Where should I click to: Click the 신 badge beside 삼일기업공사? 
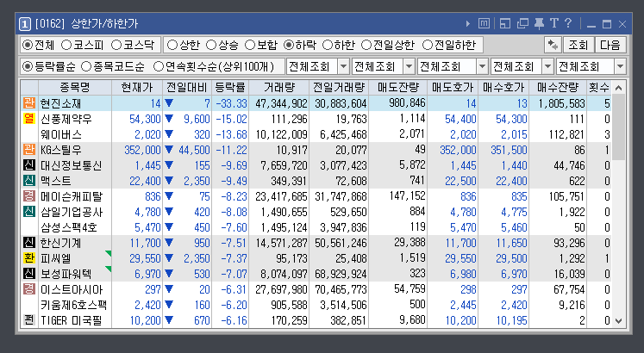coord(28,212)
